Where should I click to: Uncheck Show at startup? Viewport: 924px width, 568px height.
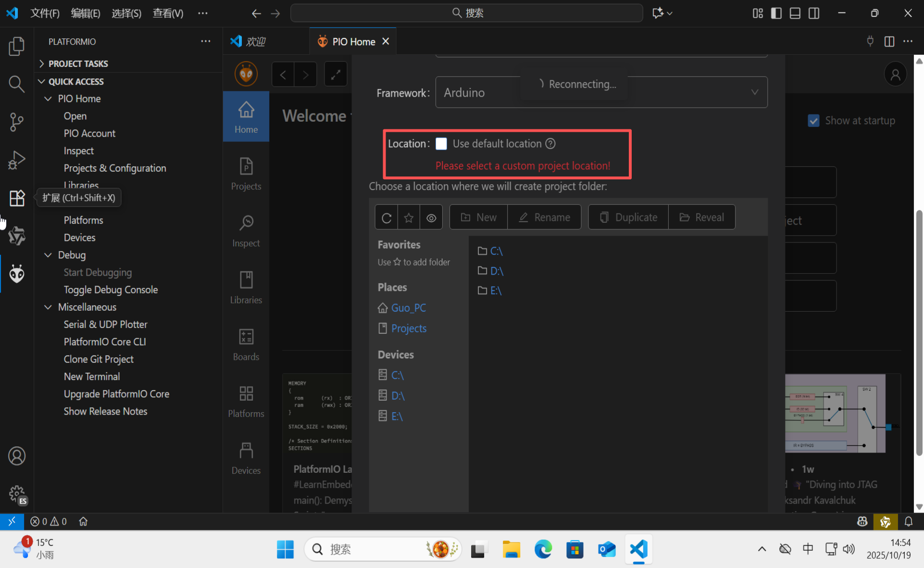pyautogui.click(x=813, y=121)
